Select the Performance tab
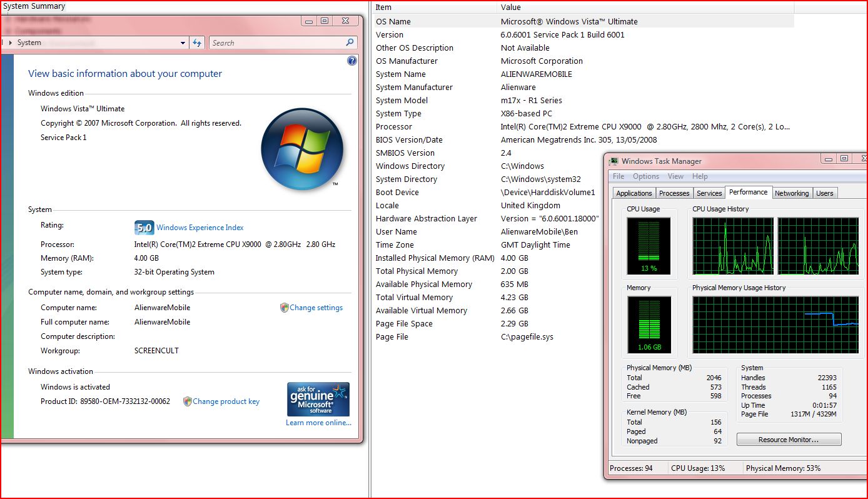Image resolution: width=868 pixels, height=499 pixels. pyautogui.click(x=749, y=192)
